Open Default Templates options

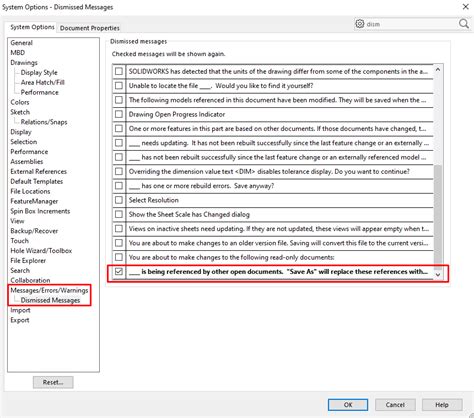37,182
